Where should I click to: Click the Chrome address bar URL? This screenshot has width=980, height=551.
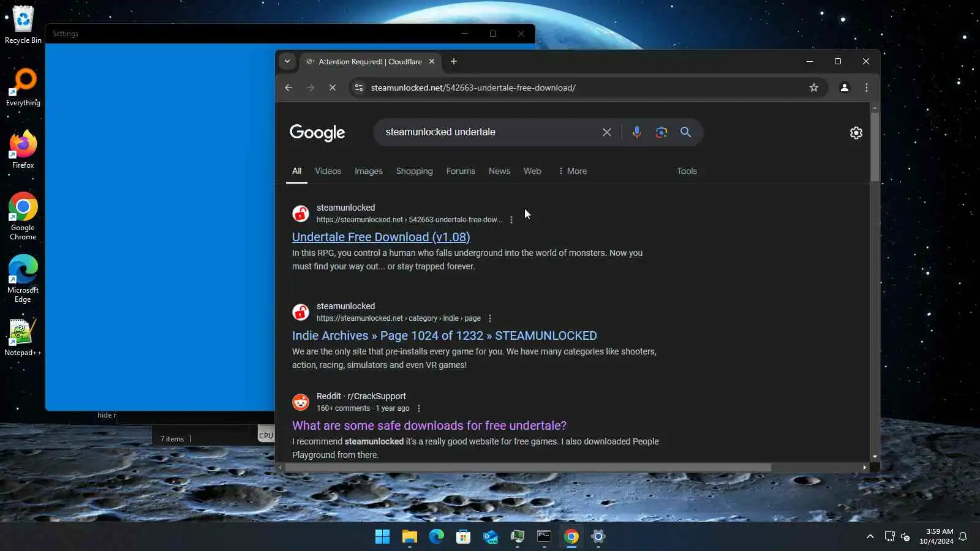pos(473,88)
